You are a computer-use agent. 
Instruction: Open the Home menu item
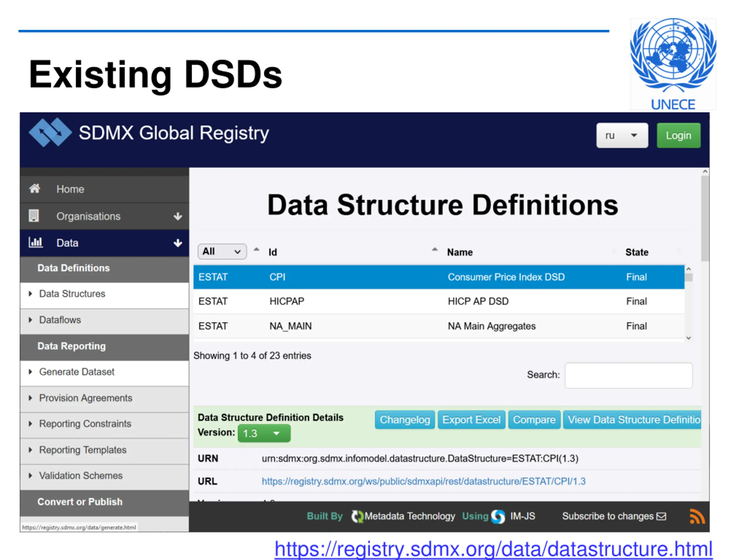click(x=104, y=189)
